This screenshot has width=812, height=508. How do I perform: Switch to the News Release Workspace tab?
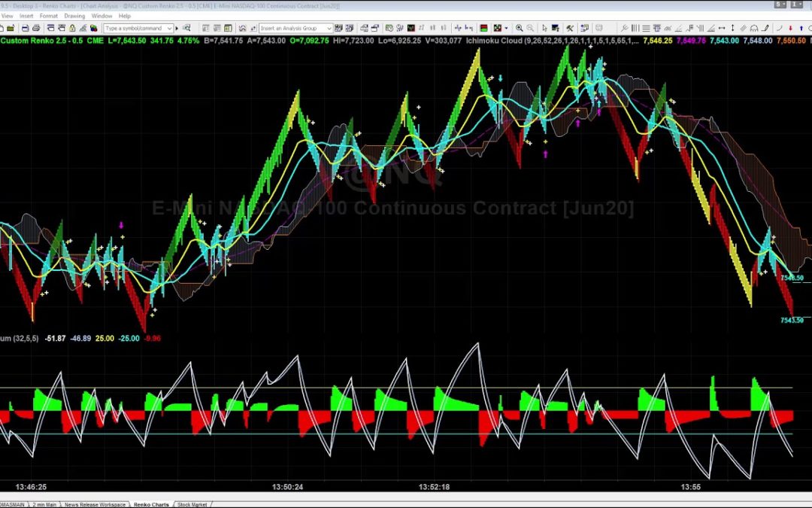[x=95, y=504]
